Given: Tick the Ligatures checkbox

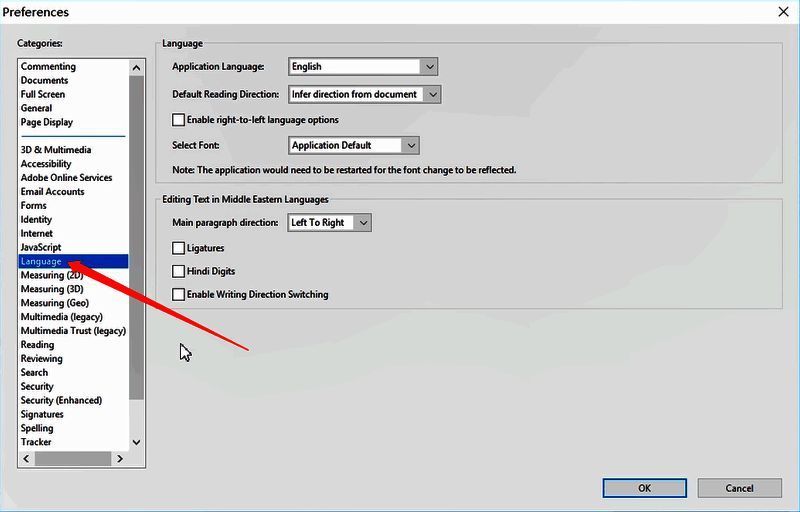Looking at the screenshot, I should pos(178,248).
